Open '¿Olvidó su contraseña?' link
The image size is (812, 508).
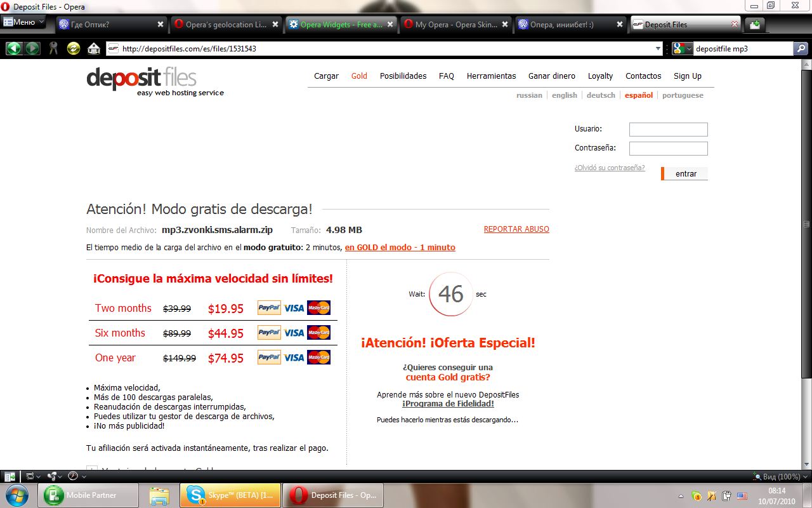click(x=610, y=168)
